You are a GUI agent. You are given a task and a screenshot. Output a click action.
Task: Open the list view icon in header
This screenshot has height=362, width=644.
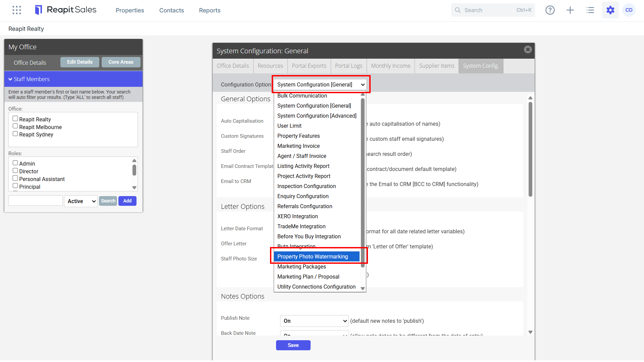pos(590,10)
